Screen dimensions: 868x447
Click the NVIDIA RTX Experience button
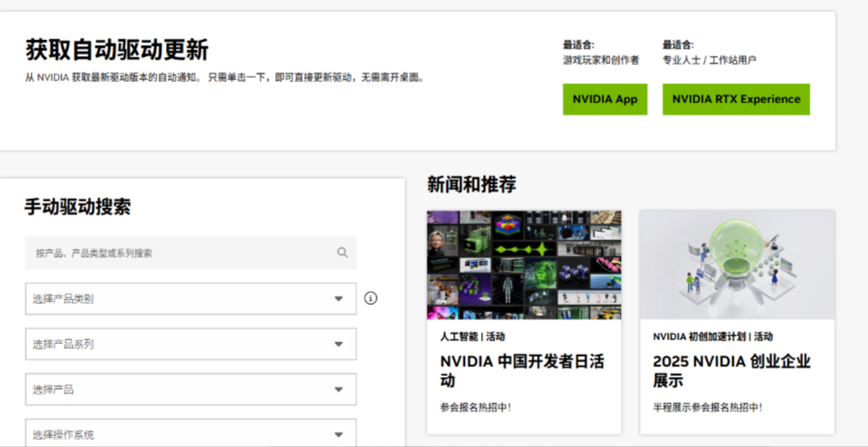pyautogui.click(x=736, y=99)
